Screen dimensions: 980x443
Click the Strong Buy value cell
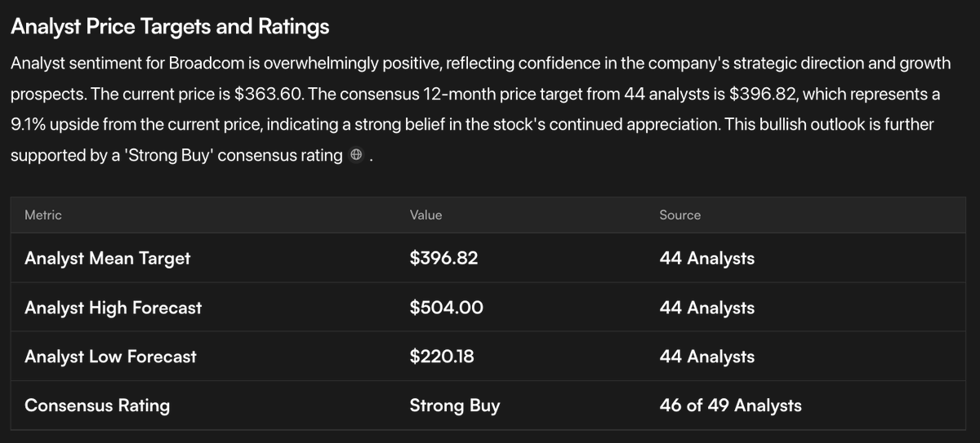point(454,405)
